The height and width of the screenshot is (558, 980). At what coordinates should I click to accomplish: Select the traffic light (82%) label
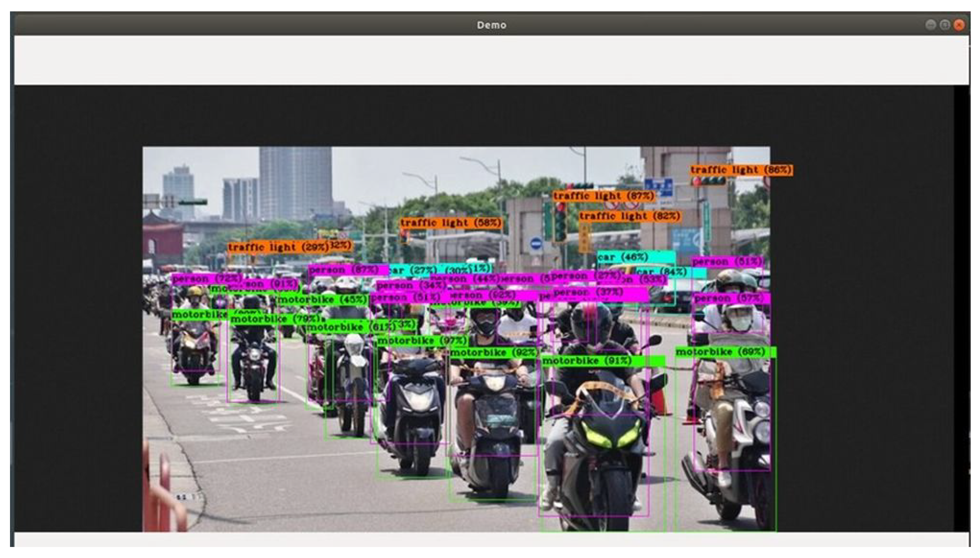click(630, 216)
